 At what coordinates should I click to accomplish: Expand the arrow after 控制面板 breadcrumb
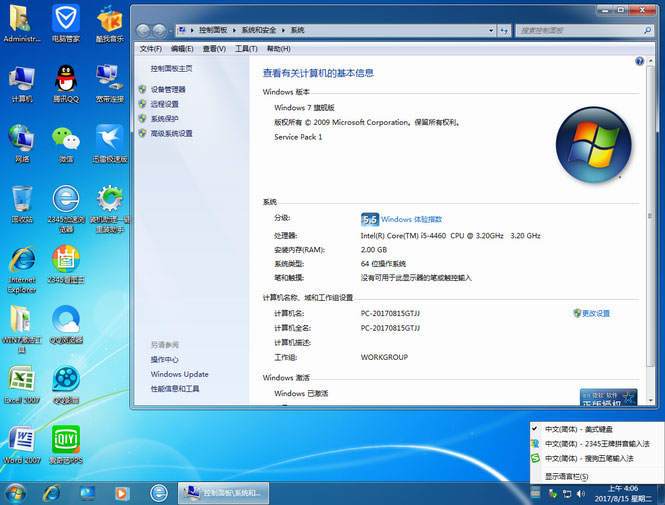[x=234, y=31]
